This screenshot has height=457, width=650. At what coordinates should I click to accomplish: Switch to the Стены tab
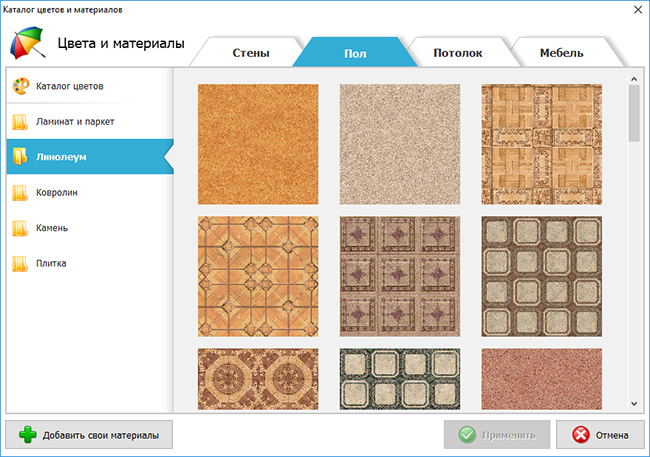point(251,53)
